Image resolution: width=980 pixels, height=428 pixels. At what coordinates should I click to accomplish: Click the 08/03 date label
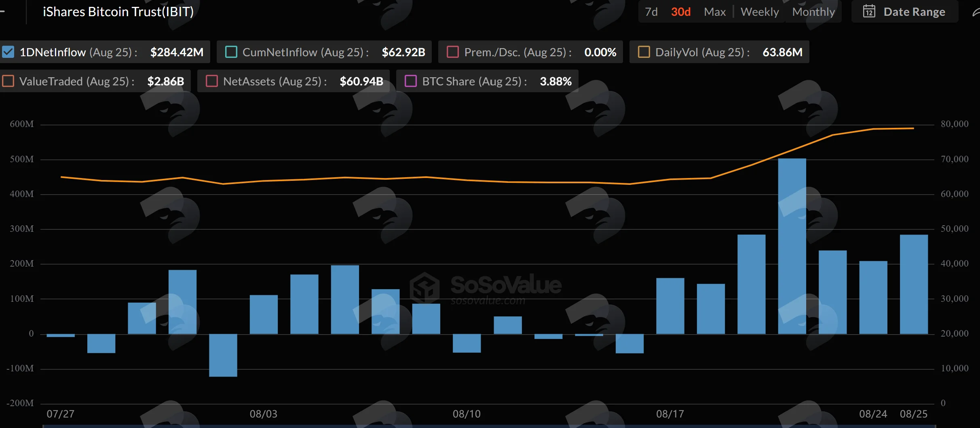(x=264, y=414)
